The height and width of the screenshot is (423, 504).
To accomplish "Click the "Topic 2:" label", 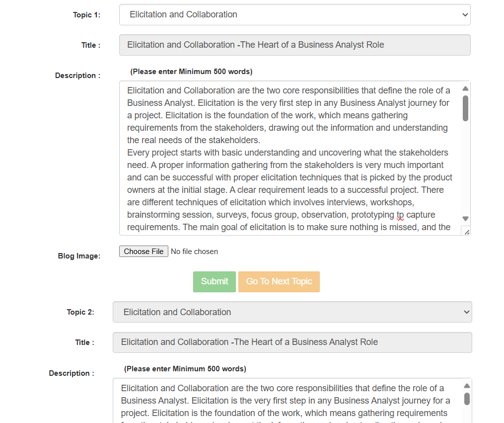I will (80, 312).
